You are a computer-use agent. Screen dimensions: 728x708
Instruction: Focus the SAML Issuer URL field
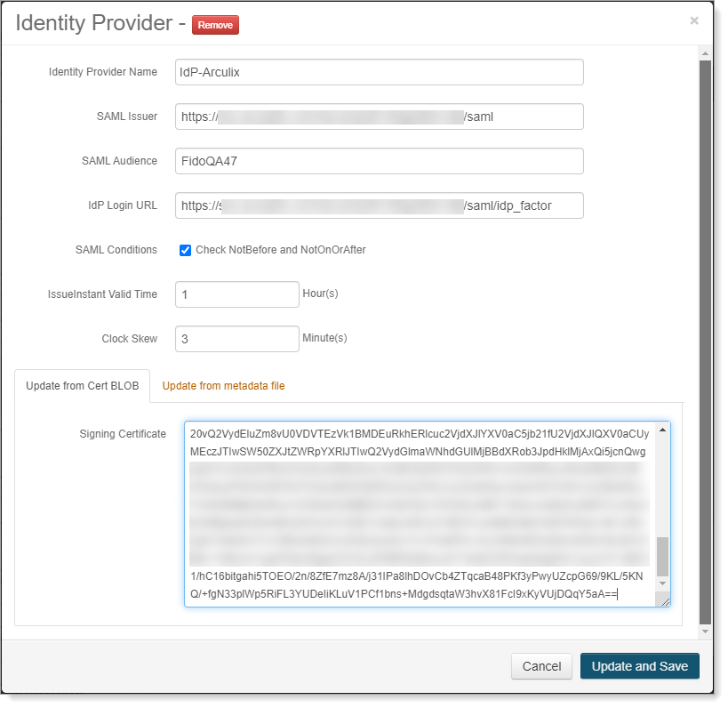[x=379, y=117]
